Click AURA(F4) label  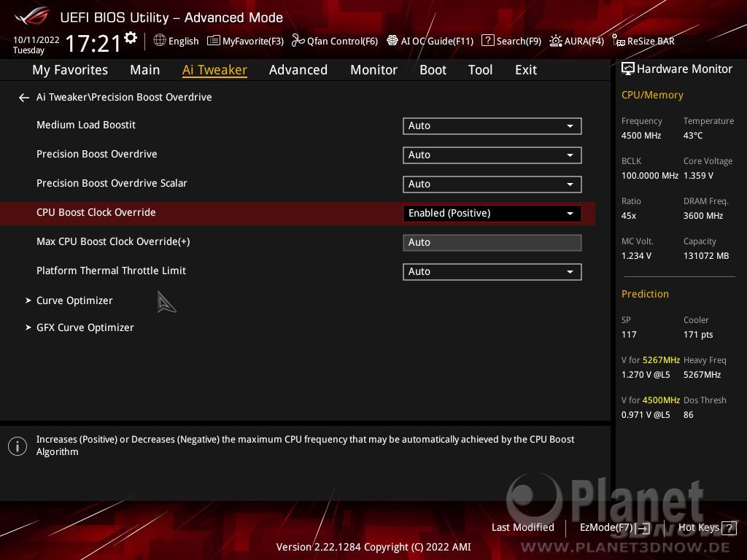(x=584, y=42)
